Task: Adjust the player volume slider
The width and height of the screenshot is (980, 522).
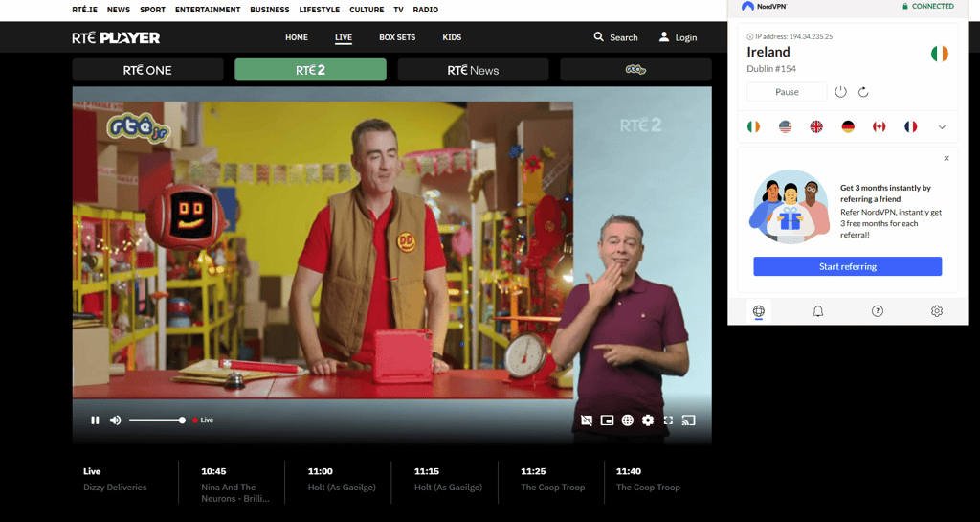Action: (x=157, y=420)
